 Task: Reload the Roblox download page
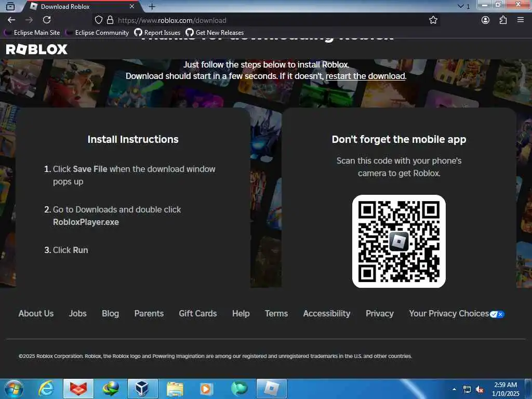(x=47, y=20)
